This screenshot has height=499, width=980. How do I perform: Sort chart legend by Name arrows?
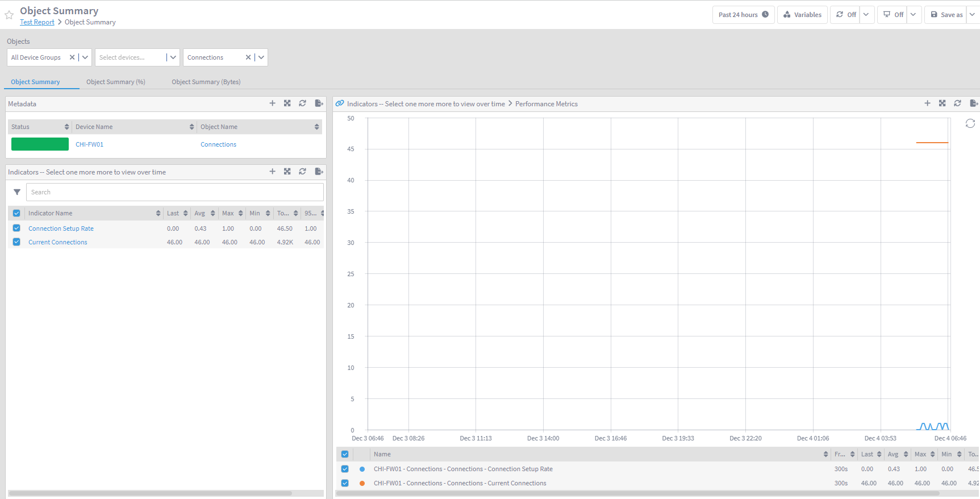point(826,454)
